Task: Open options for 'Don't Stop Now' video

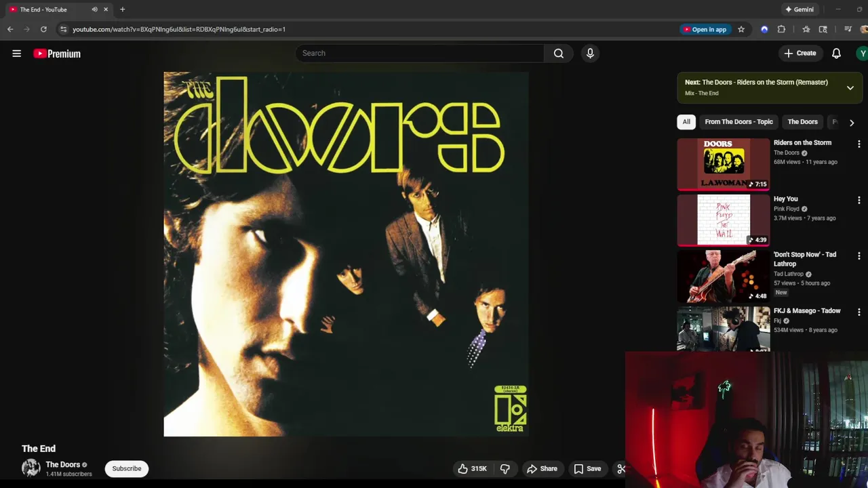Action: [x=859, y=256]
